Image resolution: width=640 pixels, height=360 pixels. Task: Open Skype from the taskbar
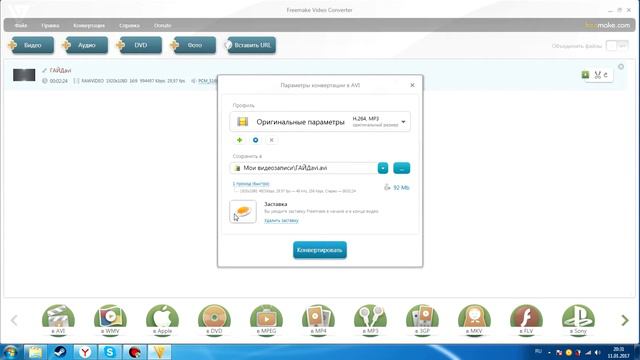point(110,352)
